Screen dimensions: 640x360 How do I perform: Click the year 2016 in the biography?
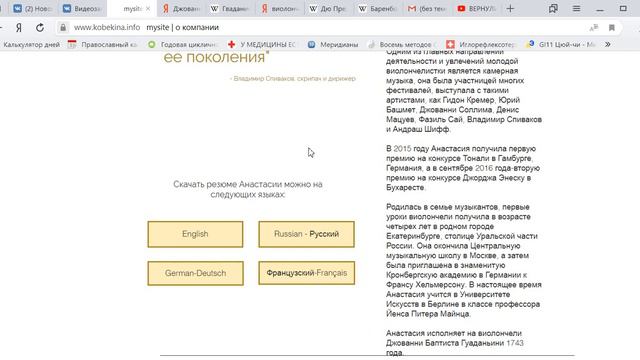click(x=484, y=168)
